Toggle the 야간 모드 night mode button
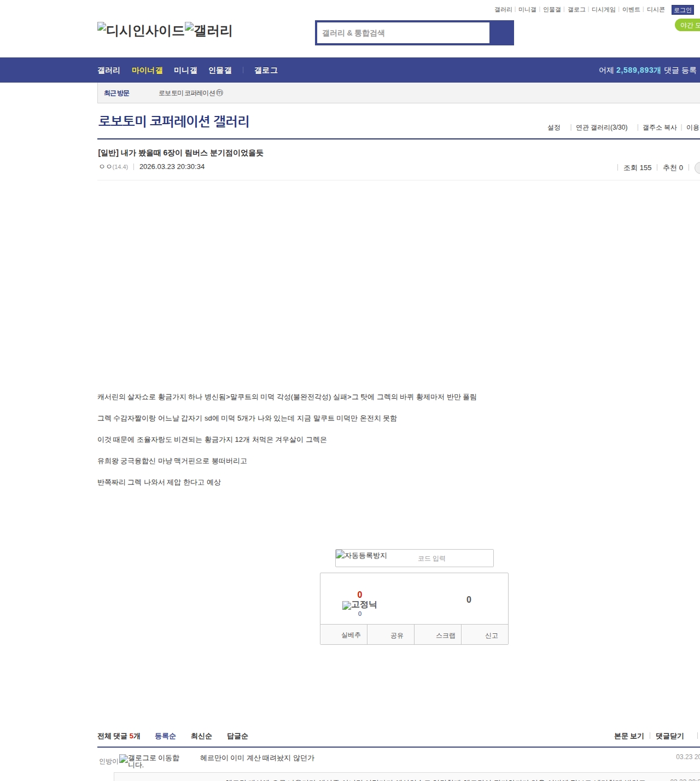This screenshot has height=781, width=700. pyautogui.click(x=688, y=25)
